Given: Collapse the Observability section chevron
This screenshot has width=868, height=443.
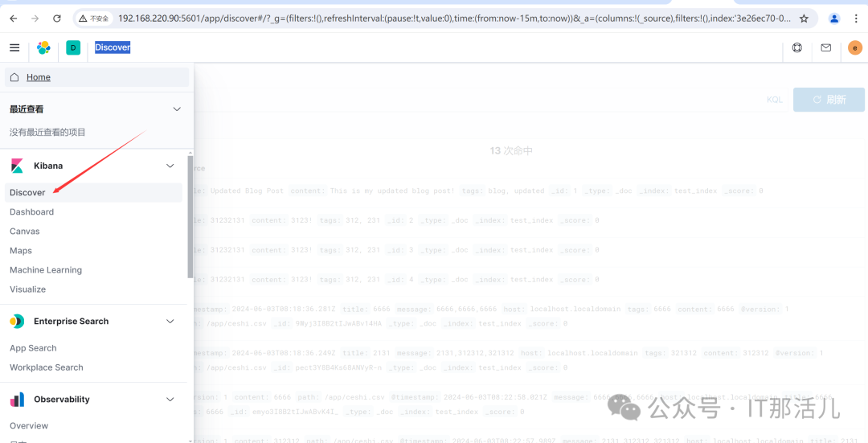Looking at the screenshot, I should (x=170, y=400).
